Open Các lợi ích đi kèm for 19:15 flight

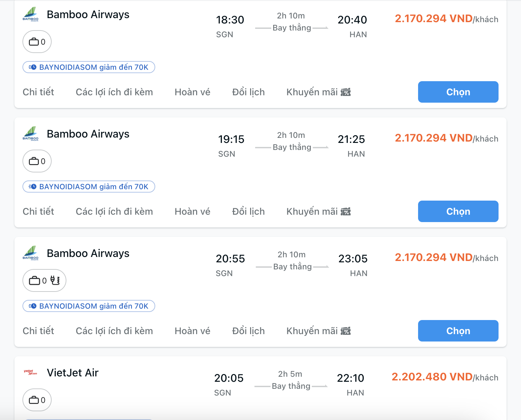coord(114,212)
